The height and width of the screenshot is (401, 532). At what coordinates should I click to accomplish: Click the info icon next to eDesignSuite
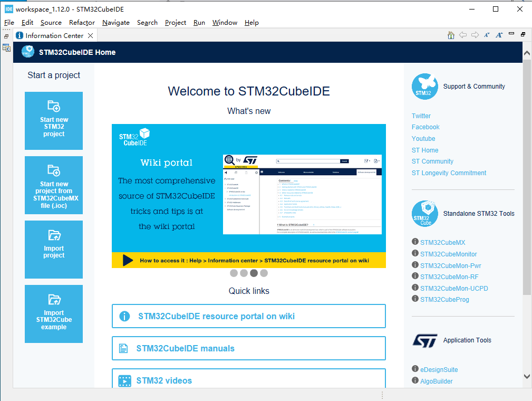pyautogui.click(x=415, y=369)
